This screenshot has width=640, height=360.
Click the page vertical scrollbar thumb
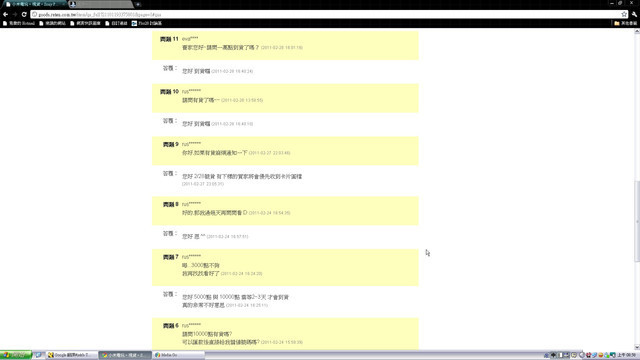pos(637,221)
